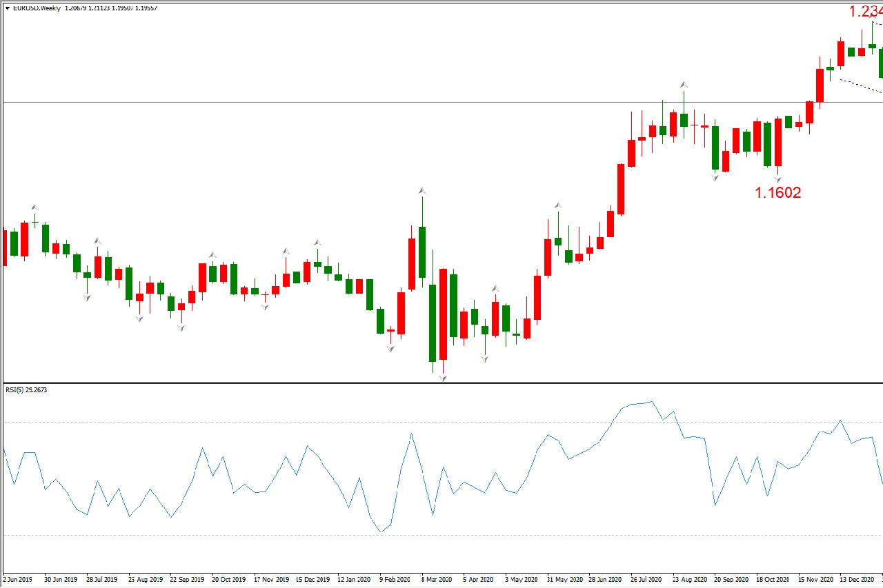Click the upper dashed RSI level line
The height and width of the screenshot is (588, 883).
click(x=276, y=421)
